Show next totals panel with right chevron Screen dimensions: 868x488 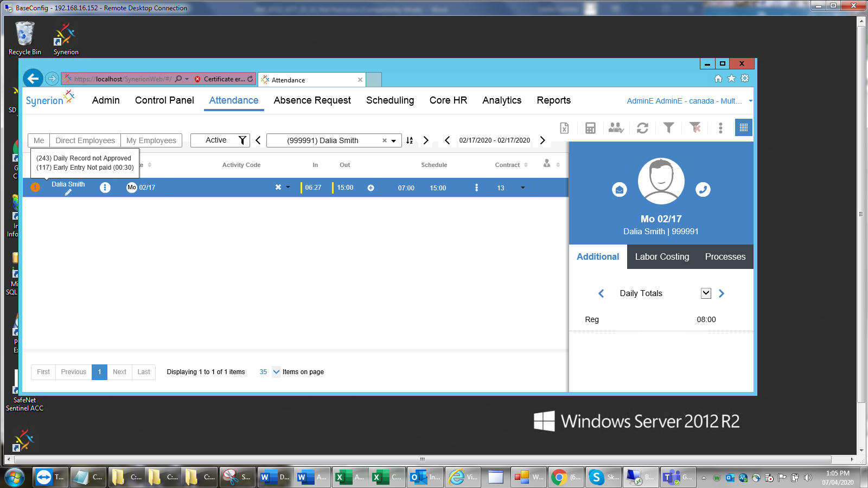pyautogui.click(x=722, y=293)
